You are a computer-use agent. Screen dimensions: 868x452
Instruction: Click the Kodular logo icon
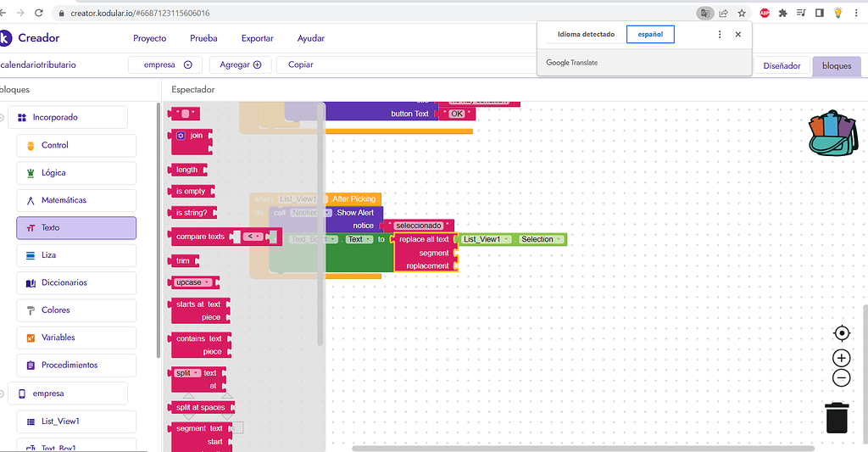pos(5,38)
